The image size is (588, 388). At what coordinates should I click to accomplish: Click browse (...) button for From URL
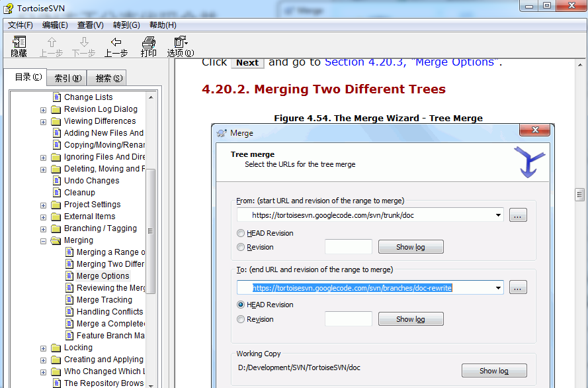click(x=518, y=215)
